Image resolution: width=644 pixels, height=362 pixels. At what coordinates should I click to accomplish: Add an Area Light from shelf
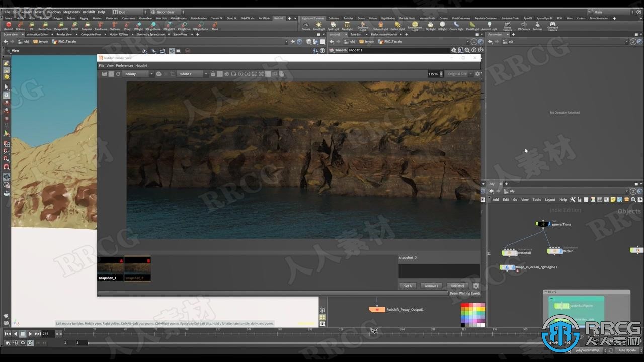(347, 25)
